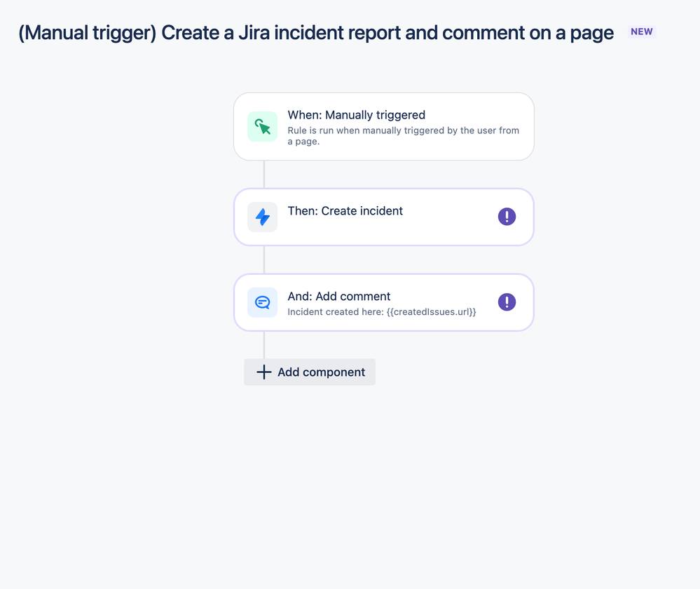Click the 'Incident created here: {{createdIssues.url}}' text
The height and width of the screenshot is (589, 700).
pos(382,312)
